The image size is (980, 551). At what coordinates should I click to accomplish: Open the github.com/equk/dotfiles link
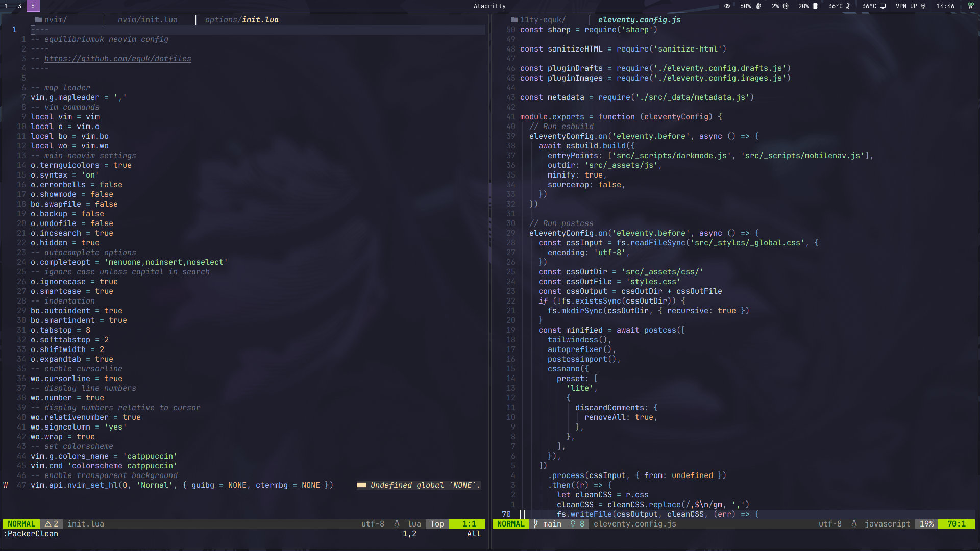[x=117, y=59]
